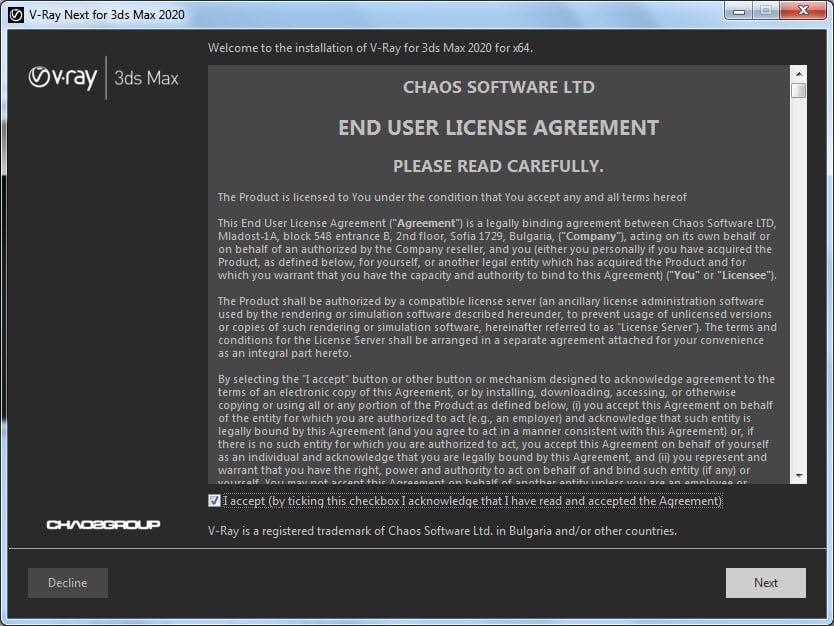The height and width of the screenshot is (626, 834).
Task: Decline the license agreement
Action: [68, 583]
